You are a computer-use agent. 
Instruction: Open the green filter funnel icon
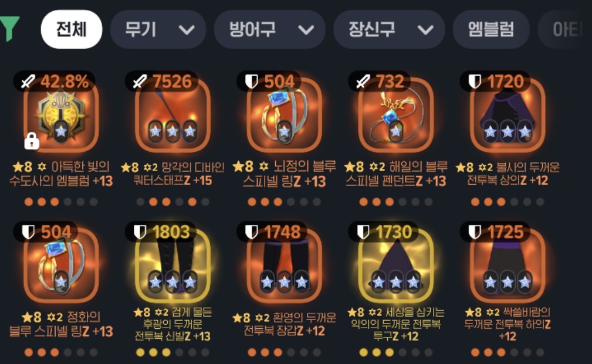pyautogui.click(x=9, y=29)
